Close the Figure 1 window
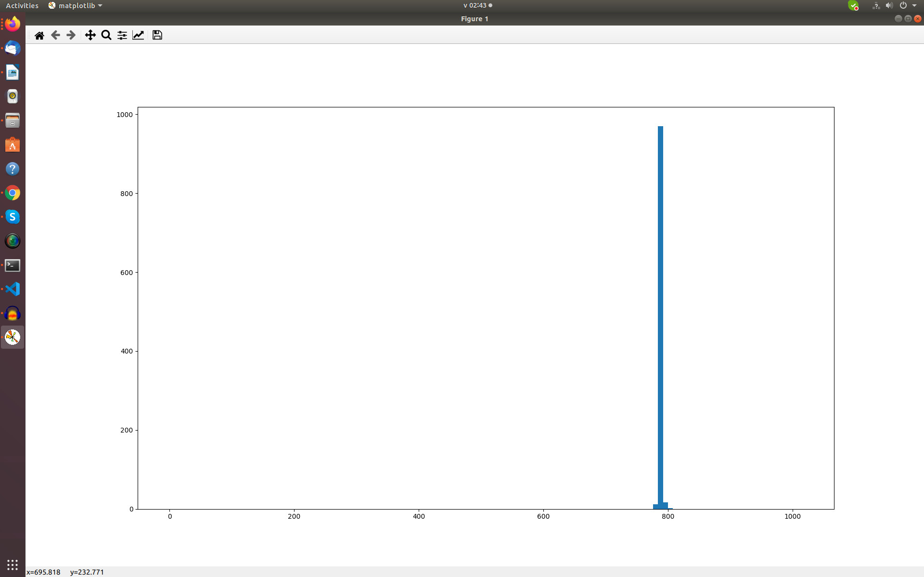Screen dimensions: 924x577 tap(918, 19)
